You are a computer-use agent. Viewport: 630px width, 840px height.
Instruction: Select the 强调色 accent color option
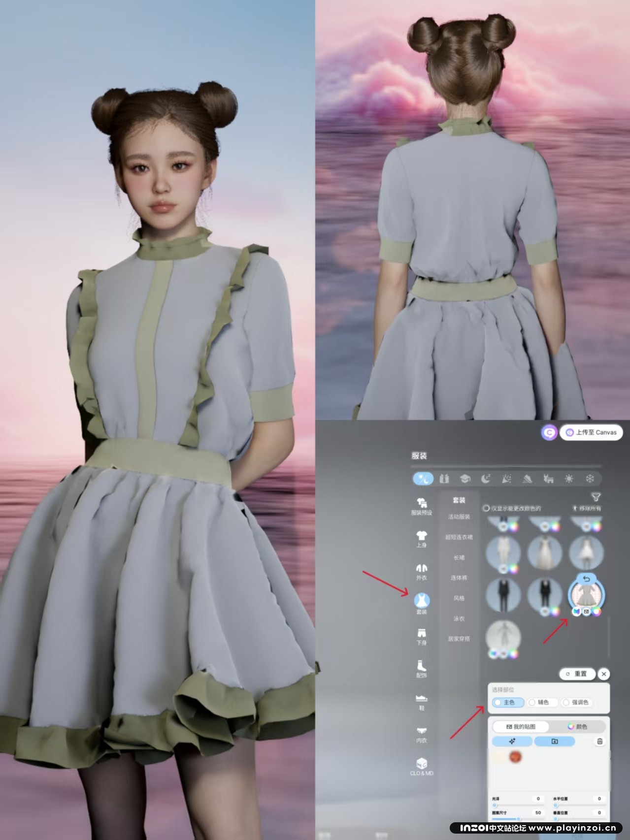pos(575,702)
